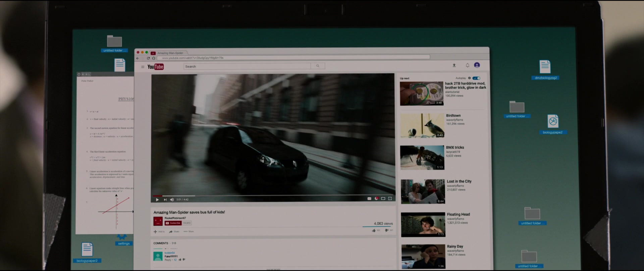The image size is (644, 271).
Task: Click the Autoplay info icon
Action: point(469,78)
